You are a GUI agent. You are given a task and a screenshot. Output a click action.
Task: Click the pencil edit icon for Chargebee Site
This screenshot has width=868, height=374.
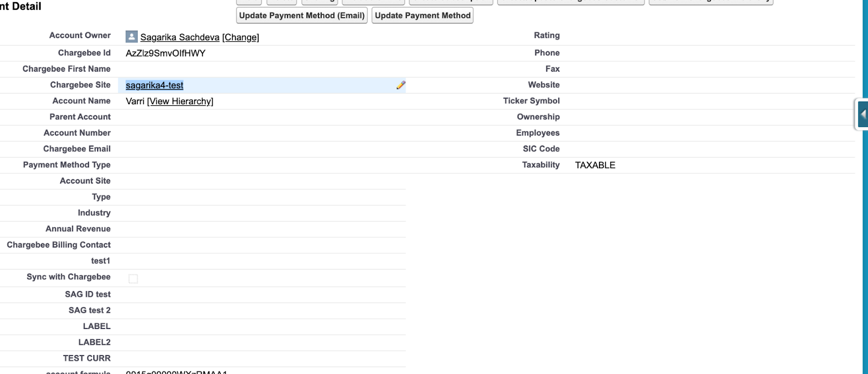pyautogui.click(x=400, y=85)
